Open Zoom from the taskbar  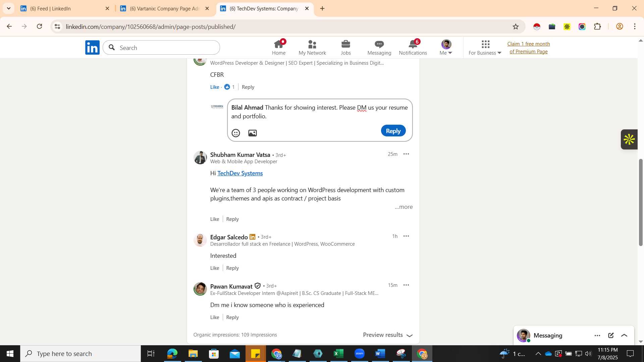click(360, 354)
